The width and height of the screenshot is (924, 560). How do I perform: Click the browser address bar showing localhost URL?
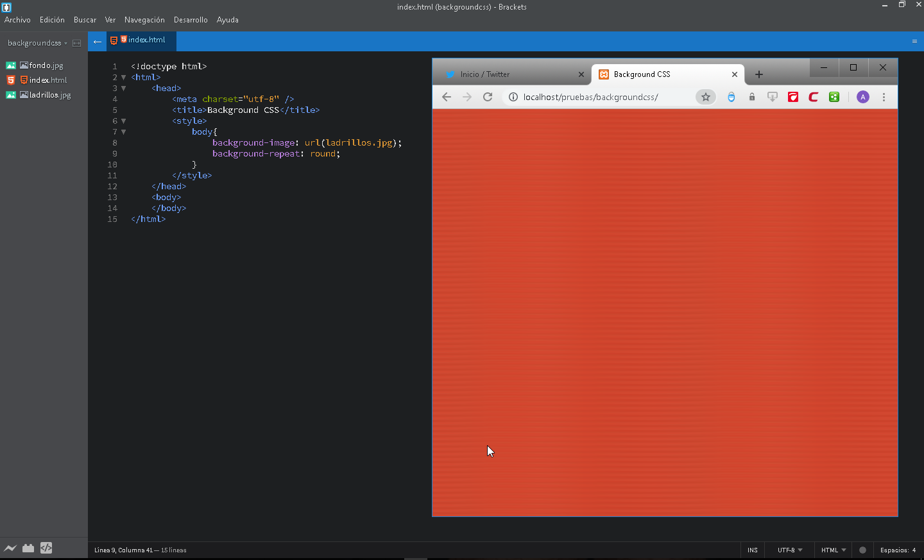click(590, 97)
